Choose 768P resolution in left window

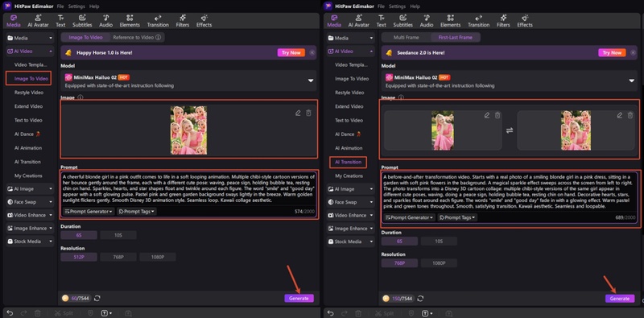click(x=118, y=257)
